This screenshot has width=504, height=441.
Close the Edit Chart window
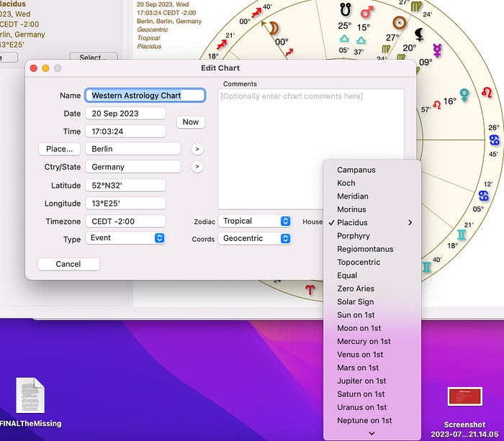(34, 68)
